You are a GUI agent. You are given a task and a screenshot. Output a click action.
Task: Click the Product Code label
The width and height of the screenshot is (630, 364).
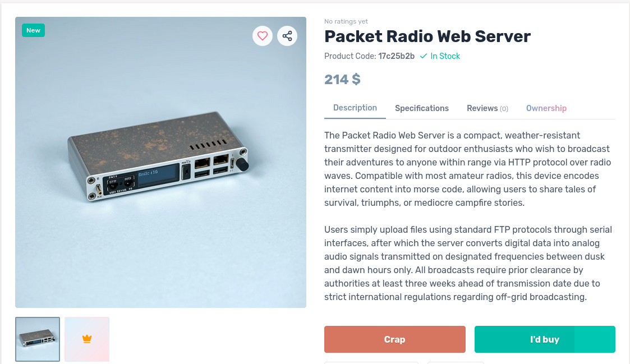tap(350, 56)
